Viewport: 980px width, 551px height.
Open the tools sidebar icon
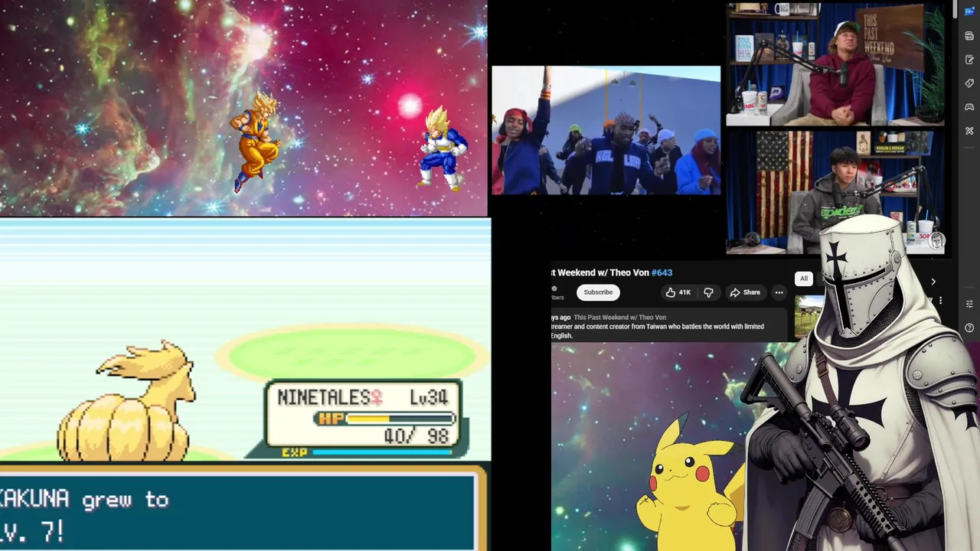[x=969, y=131]
